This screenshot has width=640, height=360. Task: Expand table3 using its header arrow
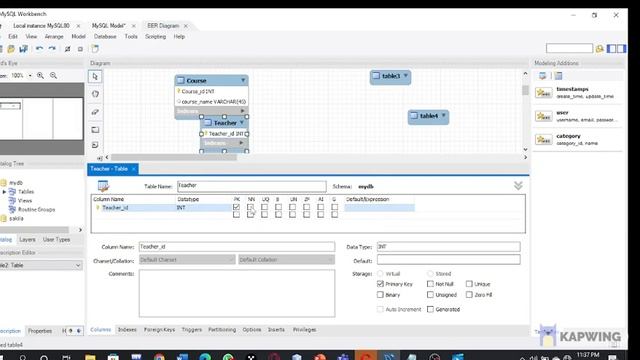[x=406, y=76]
